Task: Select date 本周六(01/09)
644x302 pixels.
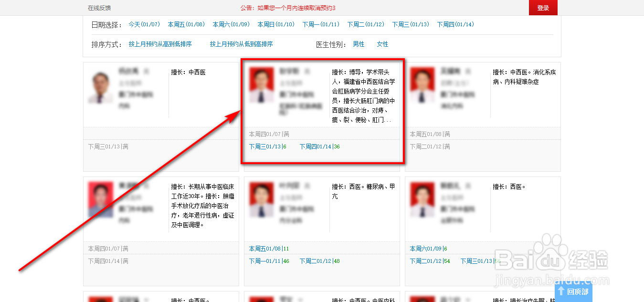Action: 231,24
